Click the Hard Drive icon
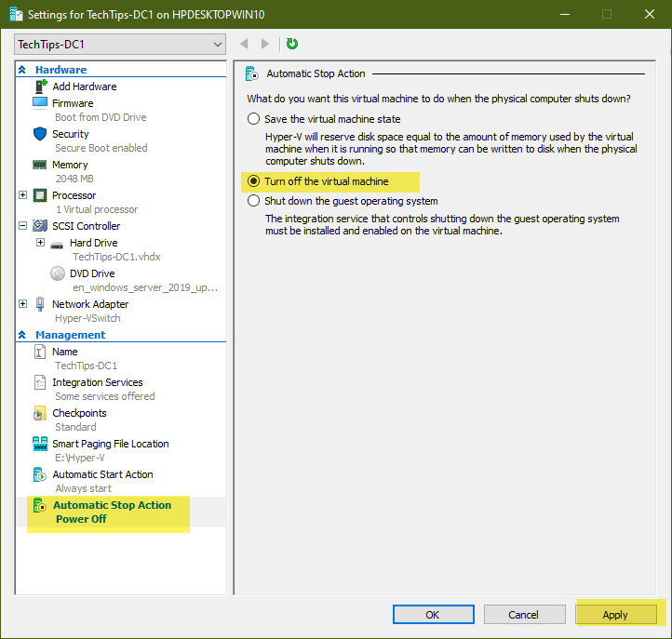The width and height of the screenshot is (672, 639). [57, 245]
